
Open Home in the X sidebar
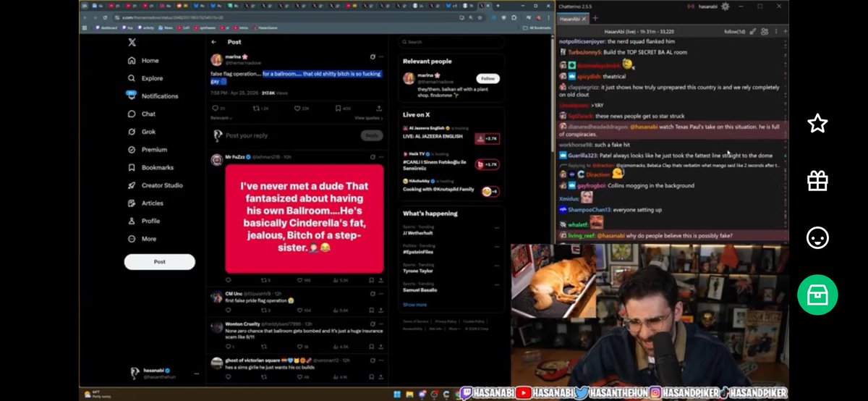[x=143, y=61]
